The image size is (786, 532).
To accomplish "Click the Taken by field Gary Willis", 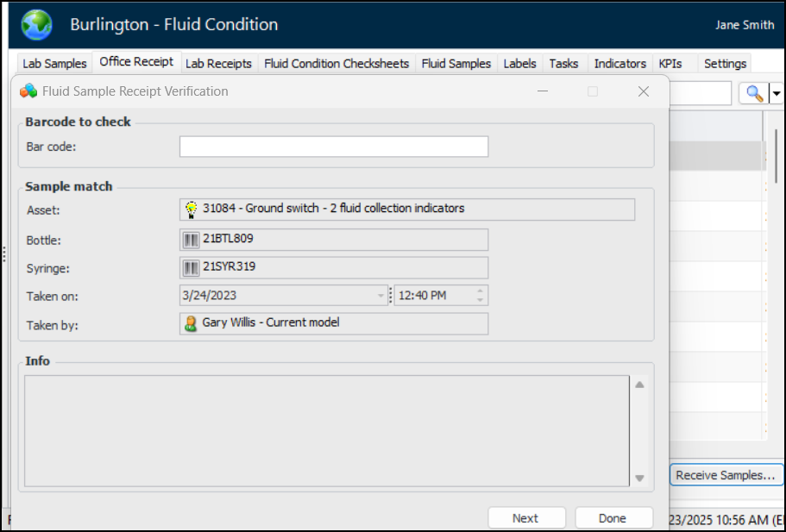I will pos(334,323).
